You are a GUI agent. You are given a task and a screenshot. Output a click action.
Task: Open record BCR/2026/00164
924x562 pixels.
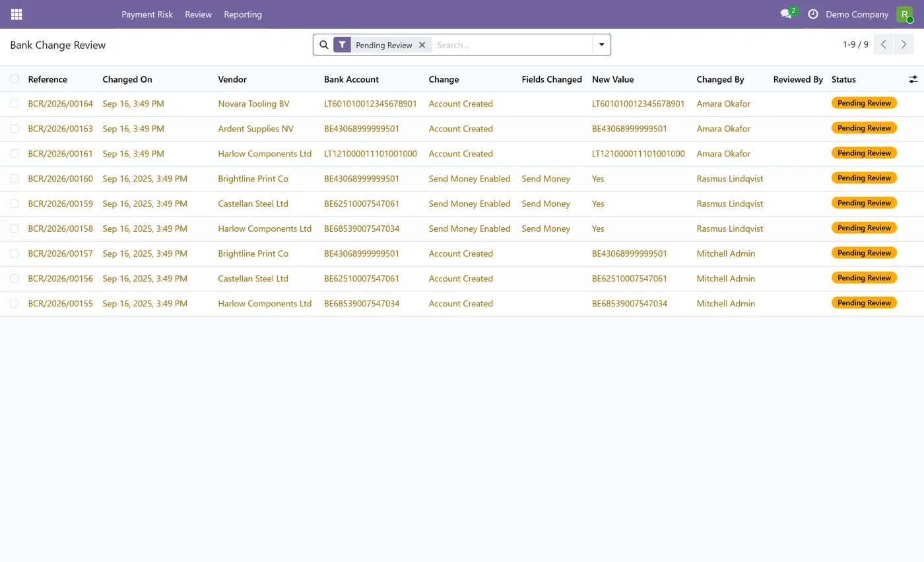[60, 104]
